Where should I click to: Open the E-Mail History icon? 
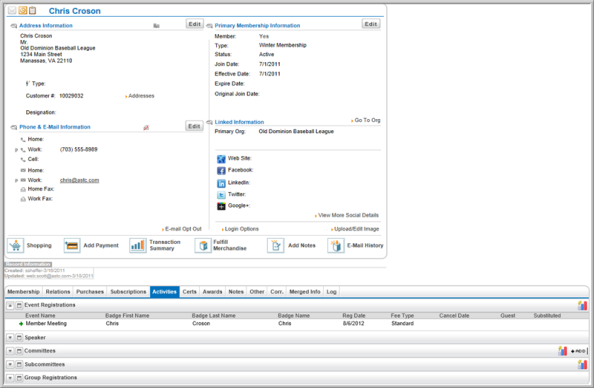336,246
